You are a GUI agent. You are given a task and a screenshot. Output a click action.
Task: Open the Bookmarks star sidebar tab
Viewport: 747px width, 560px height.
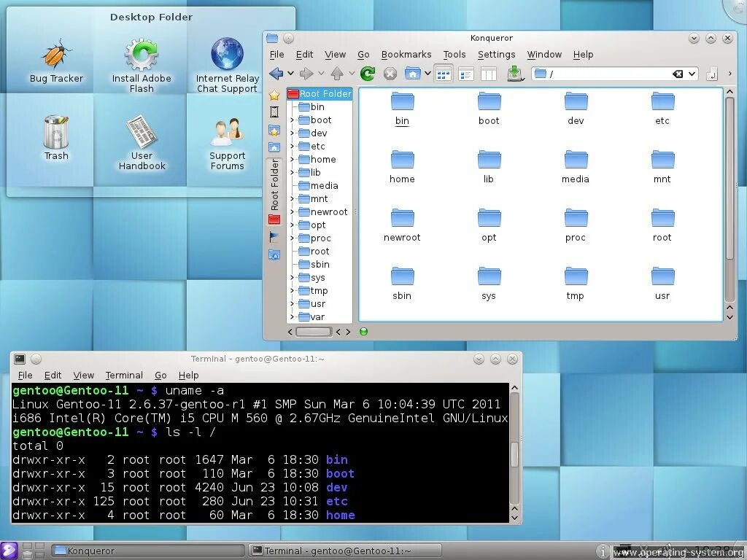tap(274, 96)
